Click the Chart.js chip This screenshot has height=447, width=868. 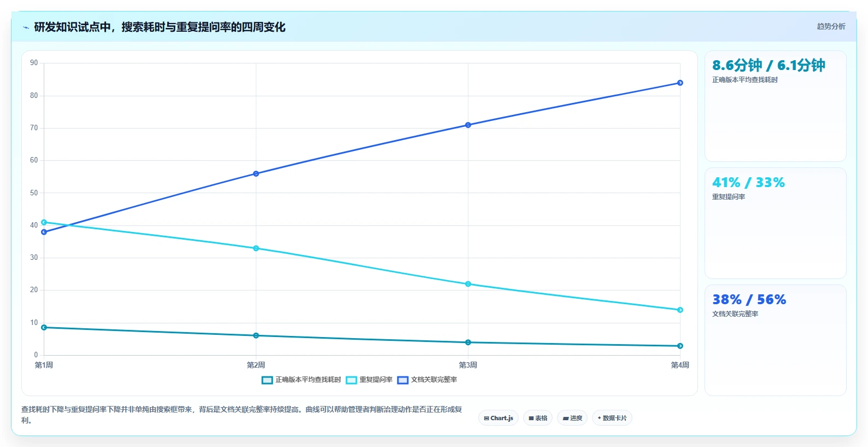click(x=498, y=418)
